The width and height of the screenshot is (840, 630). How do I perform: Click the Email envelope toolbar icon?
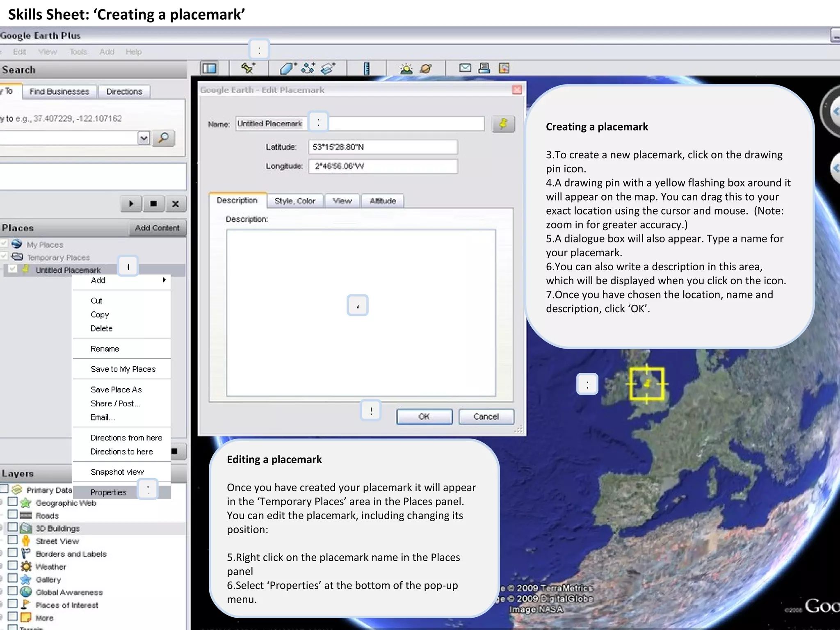pos(465,68)
